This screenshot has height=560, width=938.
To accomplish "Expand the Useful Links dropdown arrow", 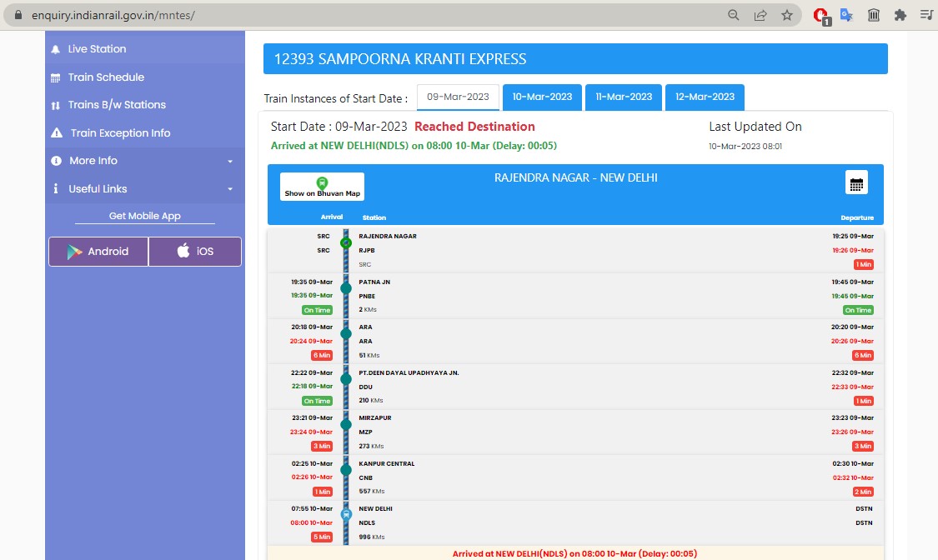I will (230, 189).
